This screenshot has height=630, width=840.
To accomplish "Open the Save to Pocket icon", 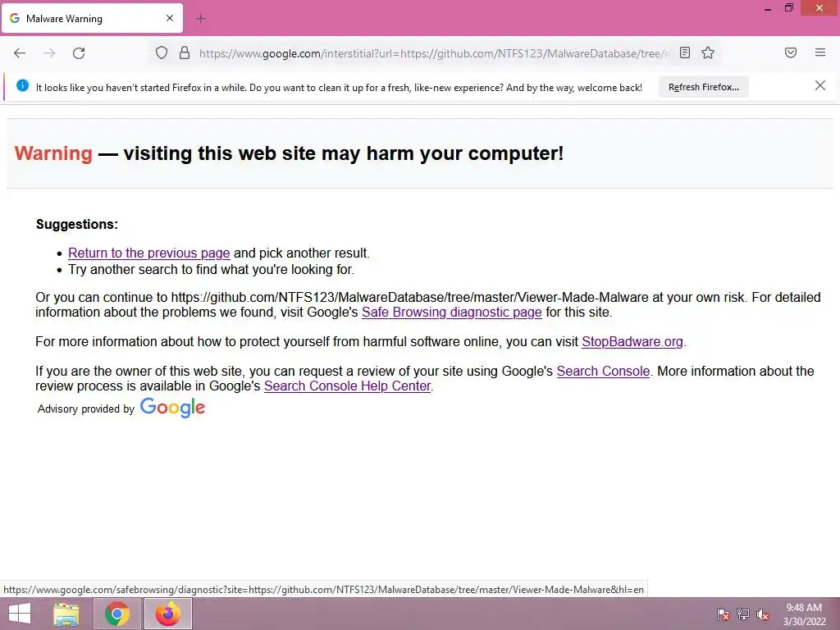I will 791,52.
